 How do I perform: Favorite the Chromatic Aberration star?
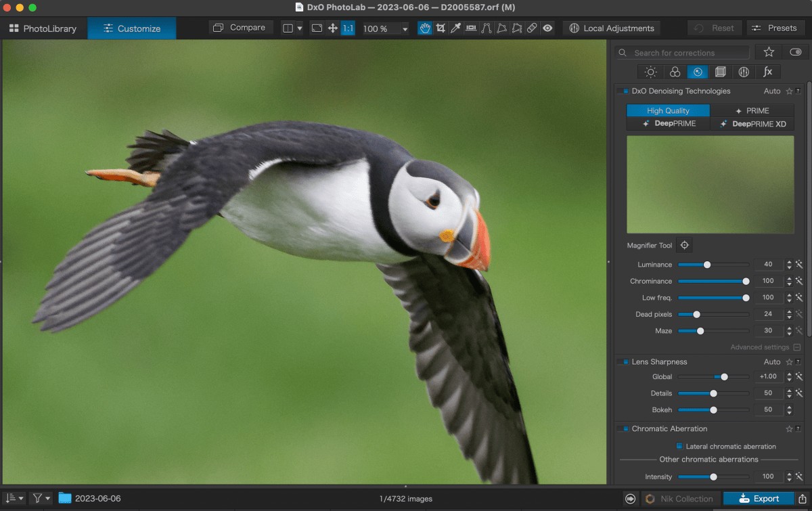[x=789, y=429]
